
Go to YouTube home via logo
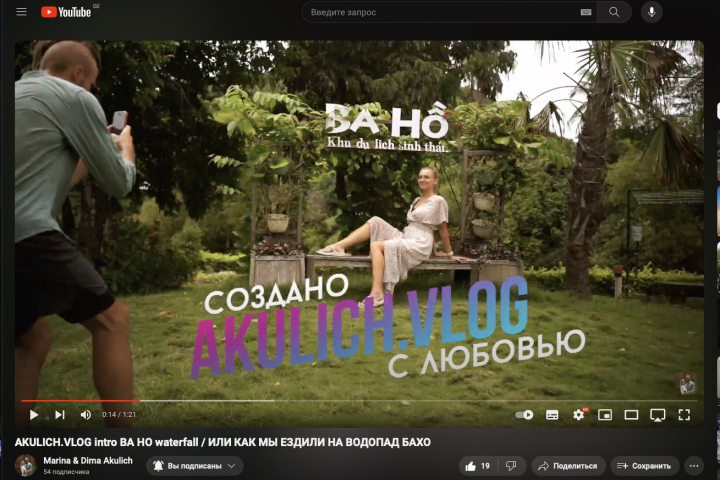(x=66, y=12)
